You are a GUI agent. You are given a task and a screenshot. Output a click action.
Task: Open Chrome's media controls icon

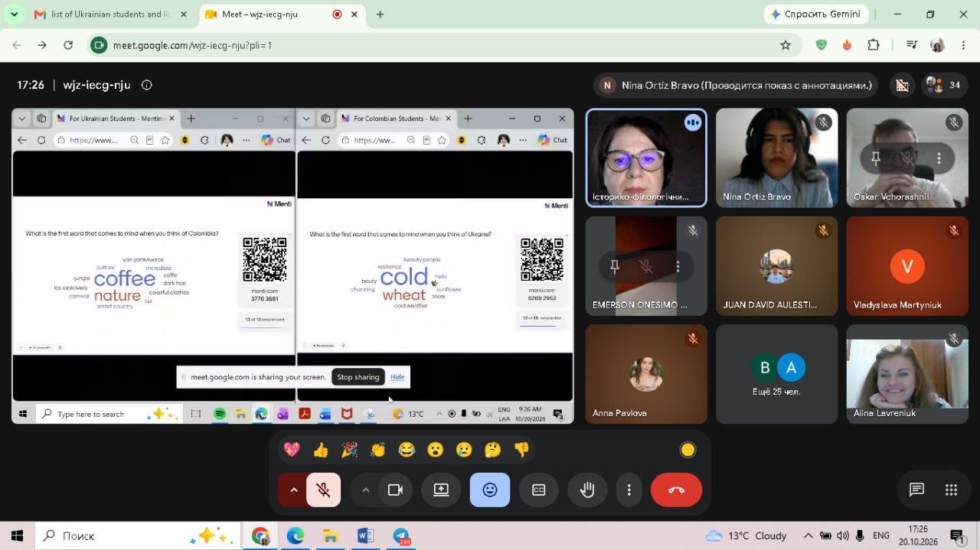tap(911, 45)
